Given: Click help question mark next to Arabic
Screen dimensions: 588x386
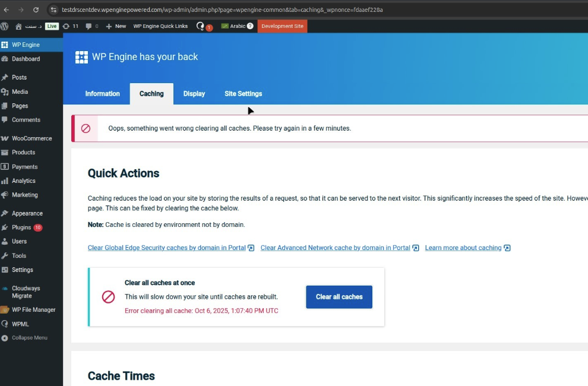Looking at the screenshot, I should pos(250,26).
